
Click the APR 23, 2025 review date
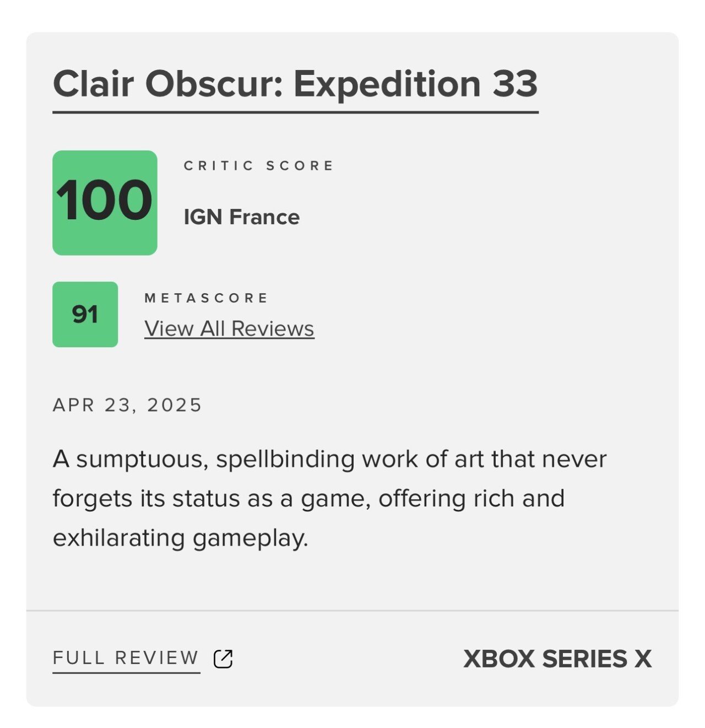tap(128, 405)
